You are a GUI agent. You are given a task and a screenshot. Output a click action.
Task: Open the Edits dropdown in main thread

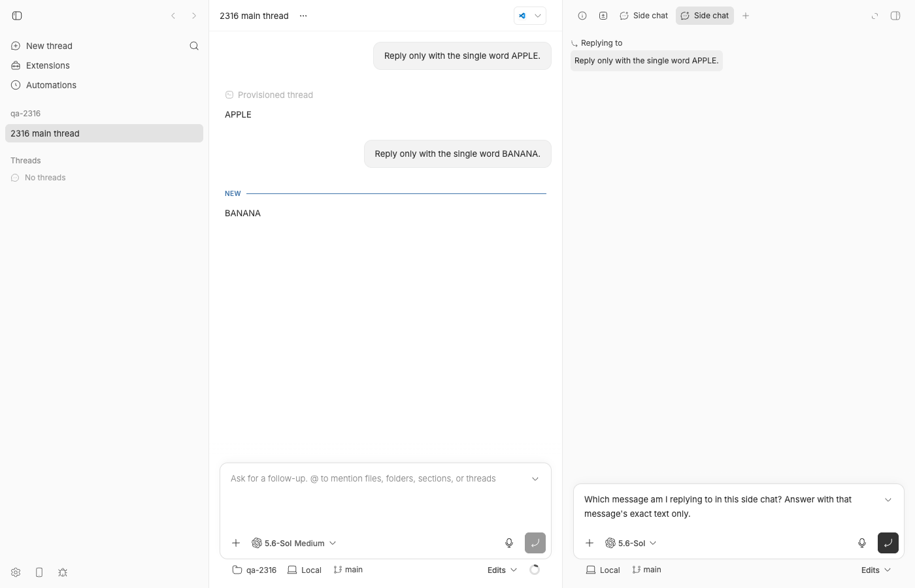pos(502,570)
